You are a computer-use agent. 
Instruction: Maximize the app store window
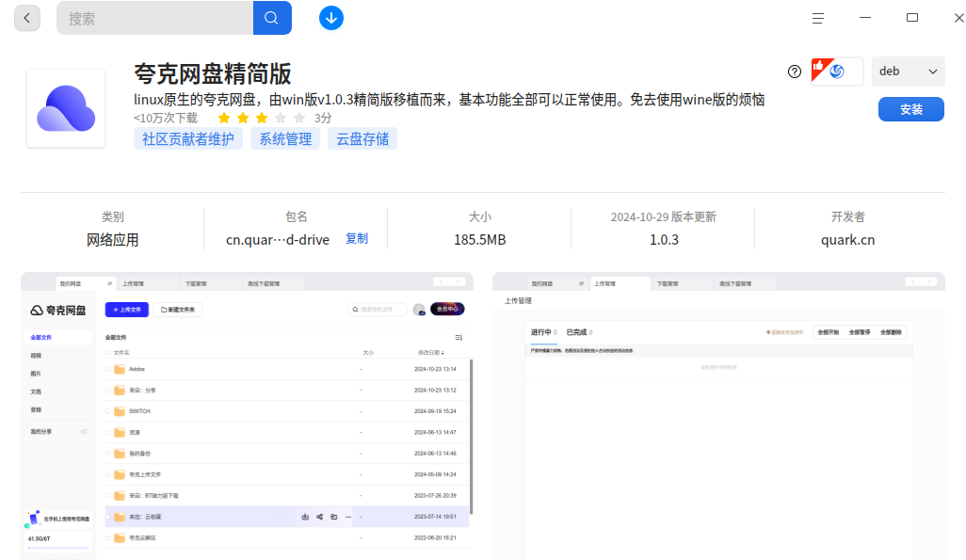pos(912,18)
